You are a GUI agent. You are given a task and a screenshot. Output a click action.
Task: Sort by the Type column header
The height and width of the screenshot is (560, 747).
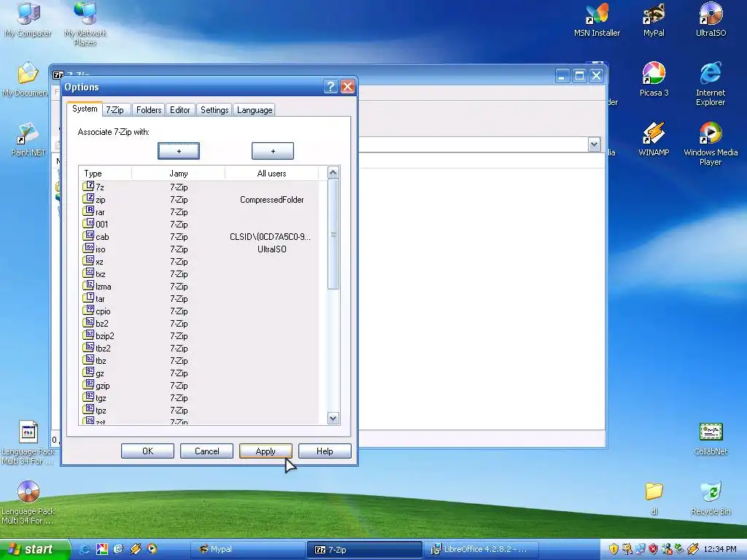point(105,174)
